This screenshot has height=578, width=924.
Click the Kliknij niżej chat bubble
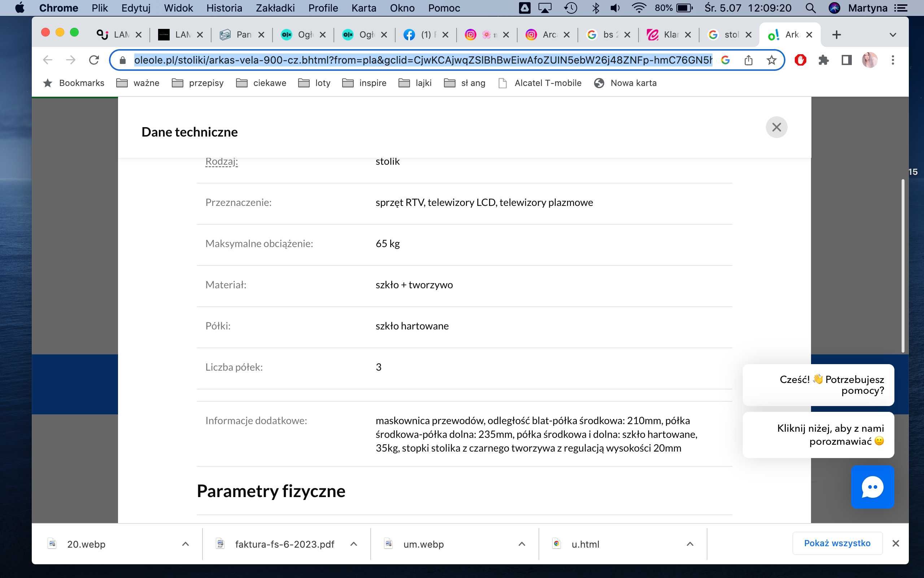click(x=818, y=435)
